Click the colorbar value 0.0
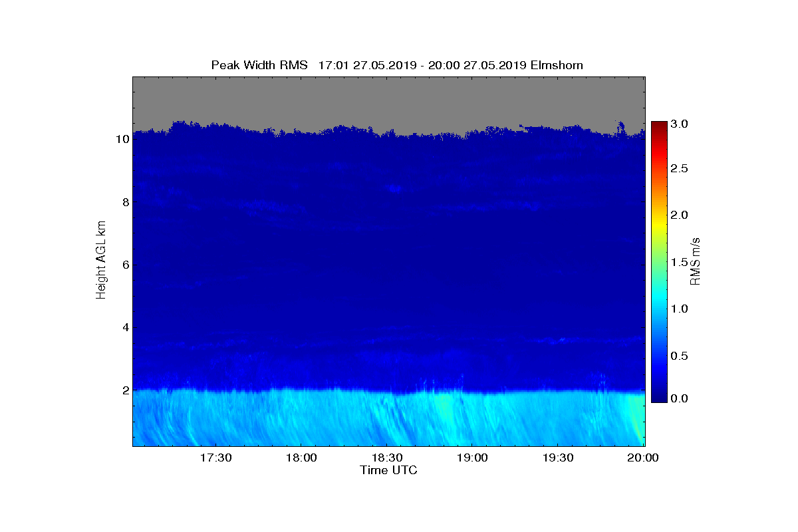Viewport: 798px width, 532px height. pyautogui.click(x=680, y=398)
